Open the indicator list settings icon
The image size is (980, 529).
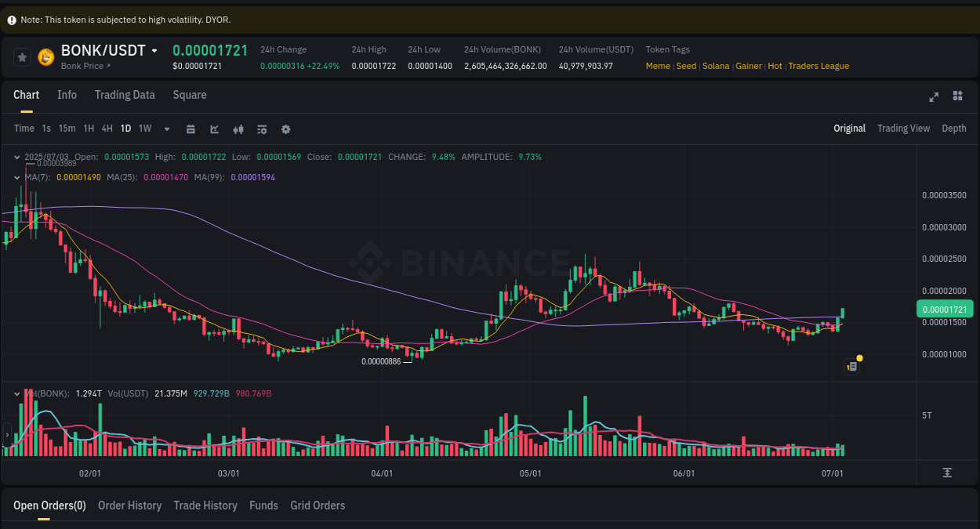(x=262, y=129)
